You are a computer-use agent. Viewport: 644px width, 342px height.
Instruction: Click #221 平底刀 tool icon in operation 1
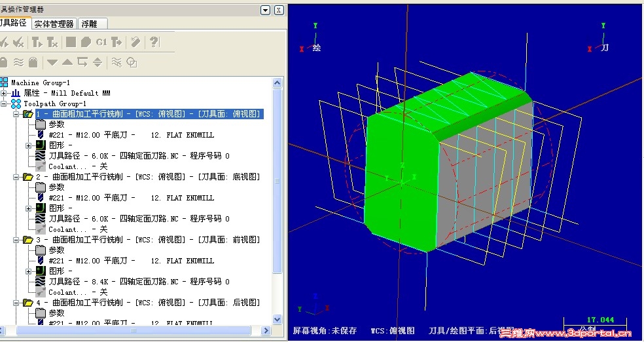coord(41,135)
